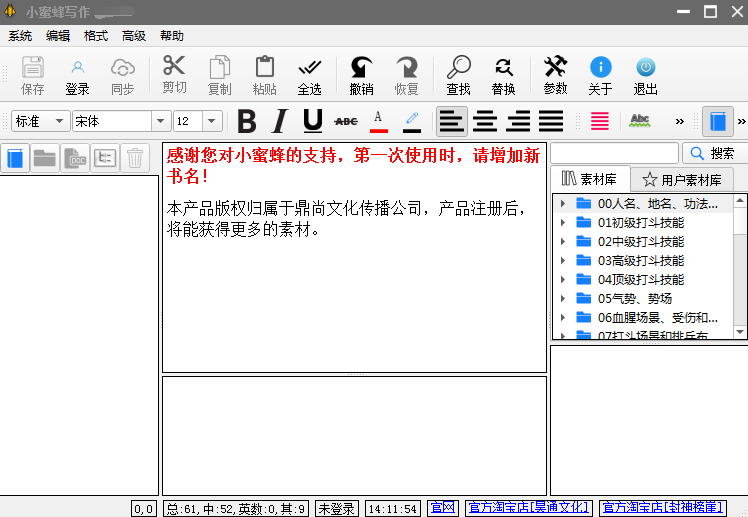Toggle italic text formatting
Image resolution: width=748 pixels, height=517 pixels.
pyautogui.click(x=279, y=121)
